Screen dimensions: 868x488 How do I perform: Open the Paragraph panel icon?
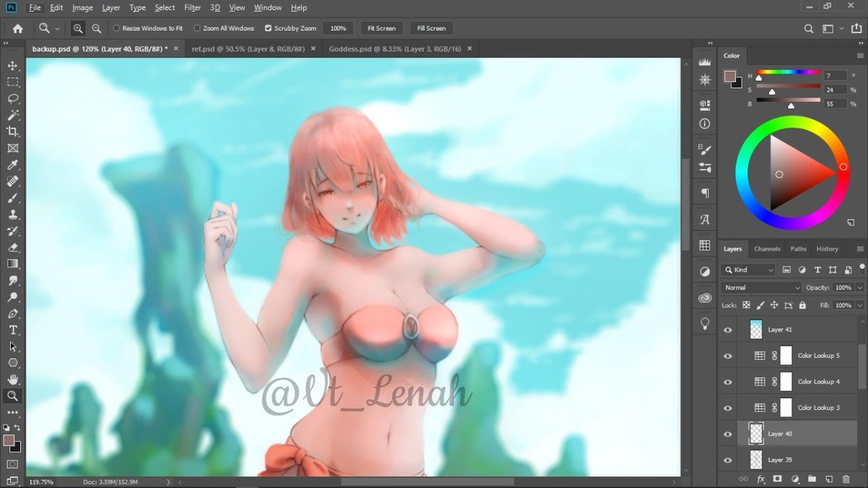(x=705, y=193)
